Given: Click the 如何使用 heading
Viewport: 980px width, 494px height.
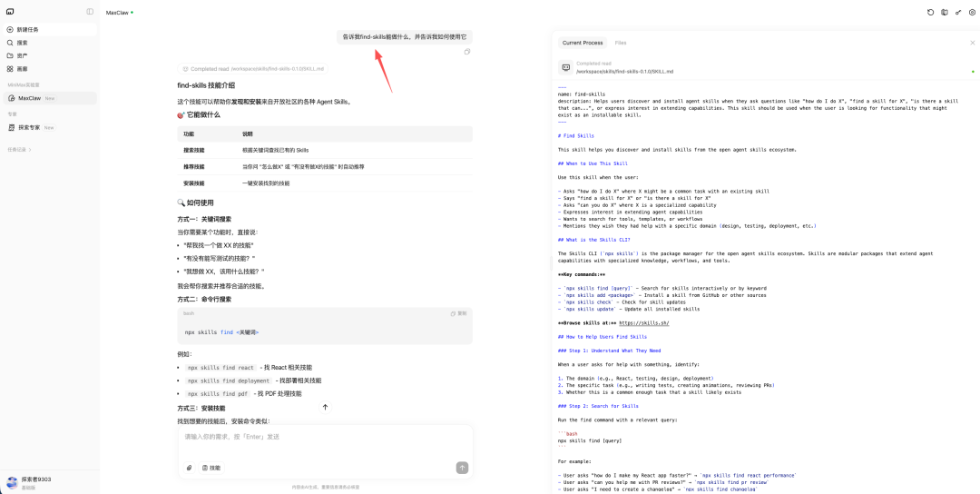Looking at the screenshot, I should (196, 203).
